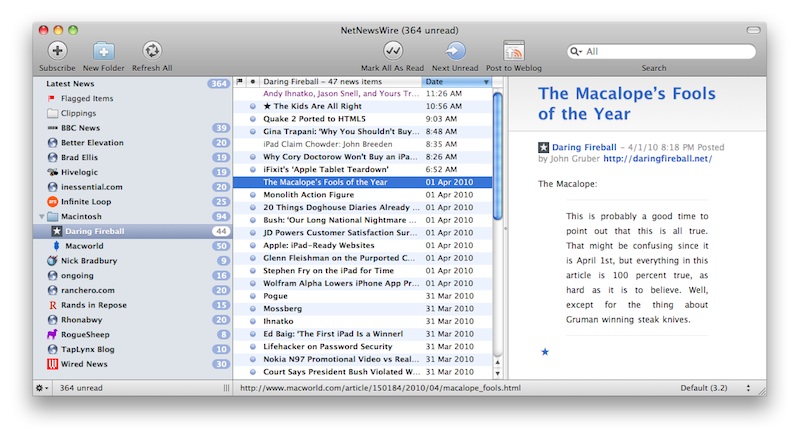Click Mark All As Read icon

tap(393, 51)
